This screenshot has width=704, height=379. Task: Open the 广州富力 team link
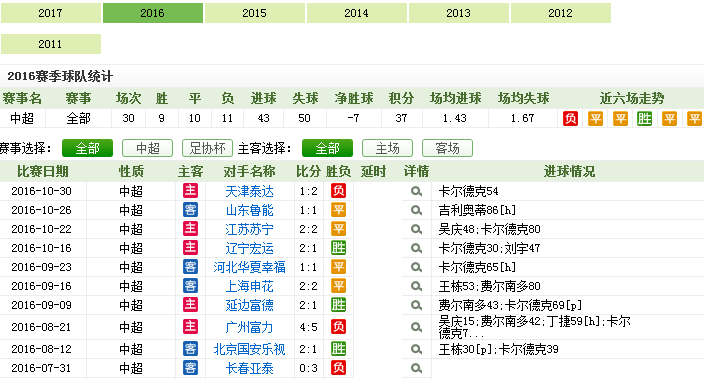tap(249, 327)
